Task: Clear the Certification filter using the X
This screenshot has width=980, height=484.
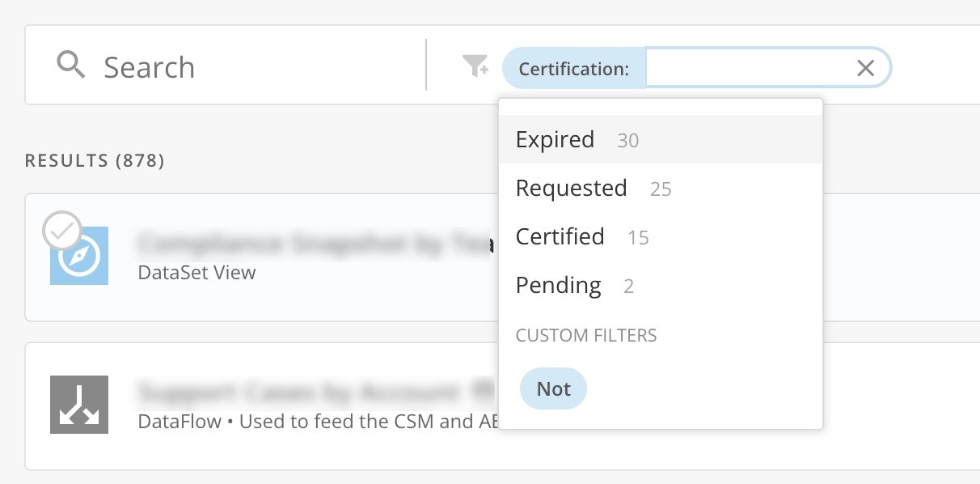Action: click(865, 68)
